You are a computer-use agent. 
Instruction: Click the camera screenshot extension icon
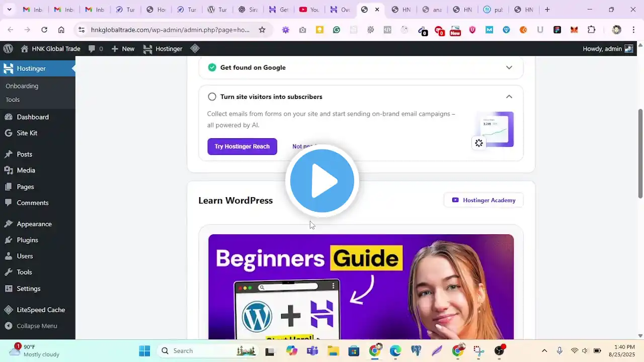[302, 30]
